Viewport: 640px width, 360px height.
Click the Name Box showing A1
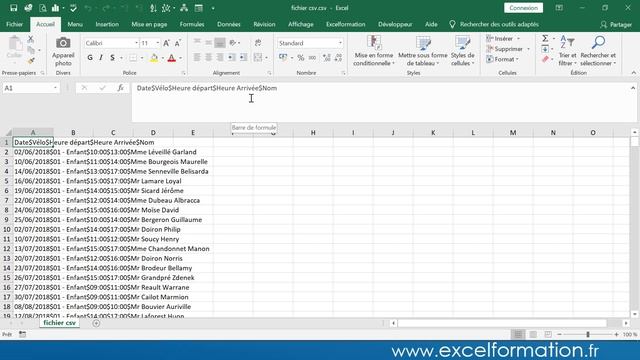pyautogui.click(x=31, y=88)
